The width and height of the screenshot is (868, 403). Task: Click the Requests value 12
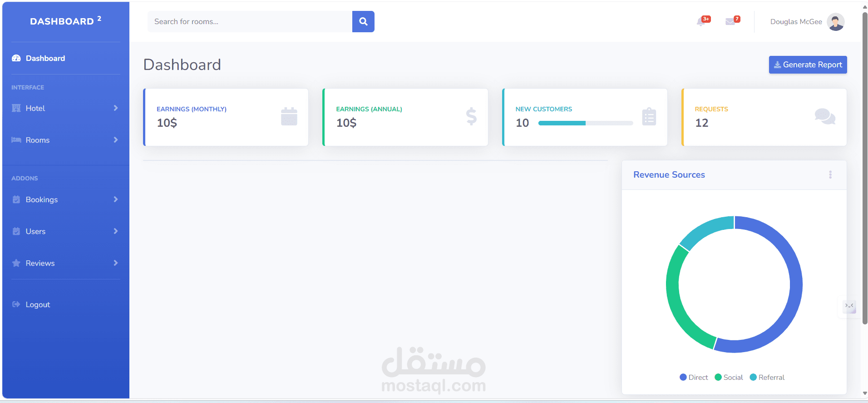tap(702, 123)
